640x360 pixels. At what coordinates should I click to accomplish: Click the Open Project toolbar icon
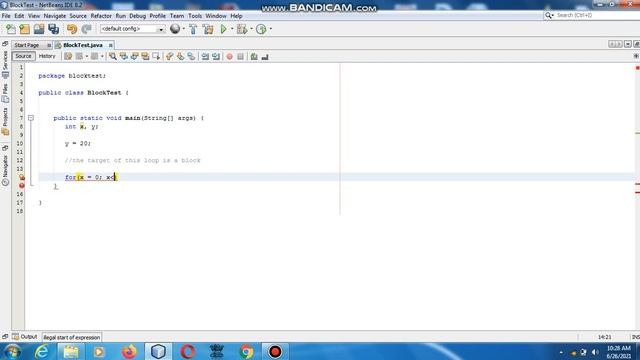pyautogui.click(x=39, y=29)
